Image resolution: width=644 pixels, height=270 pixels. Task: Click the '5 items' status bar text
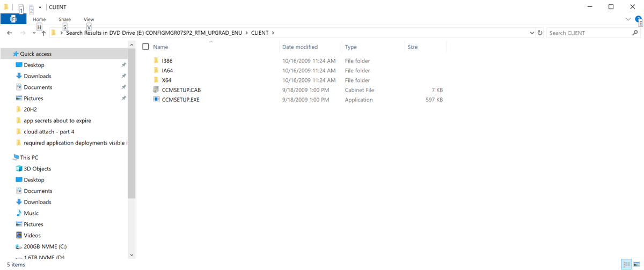tap(16, 265)
